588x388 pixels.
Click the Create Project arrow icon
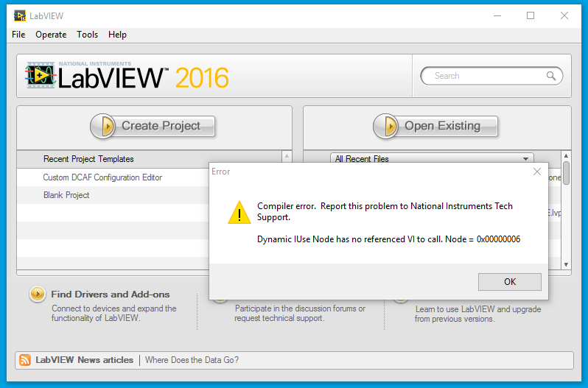pyautogui.click(x=102, y=126)
